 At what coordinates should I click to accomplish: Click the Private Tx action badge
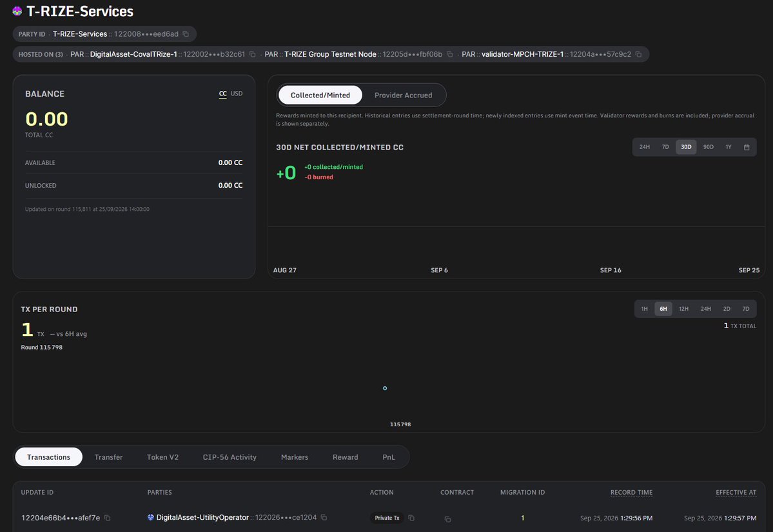click(387, 518)
